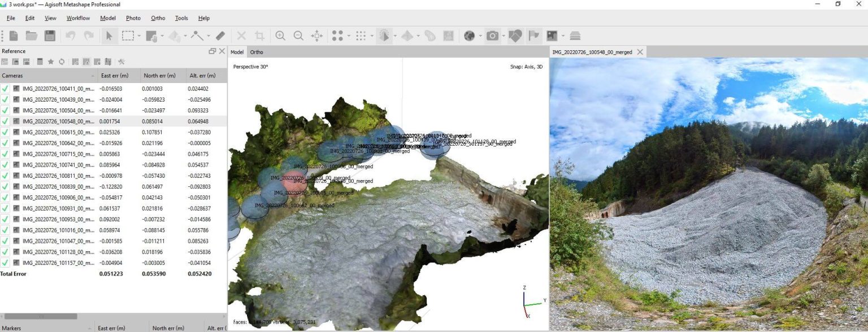The image size is (868, 332).
Task: Click the Show Markers flag icon
Action: point(534,36)
